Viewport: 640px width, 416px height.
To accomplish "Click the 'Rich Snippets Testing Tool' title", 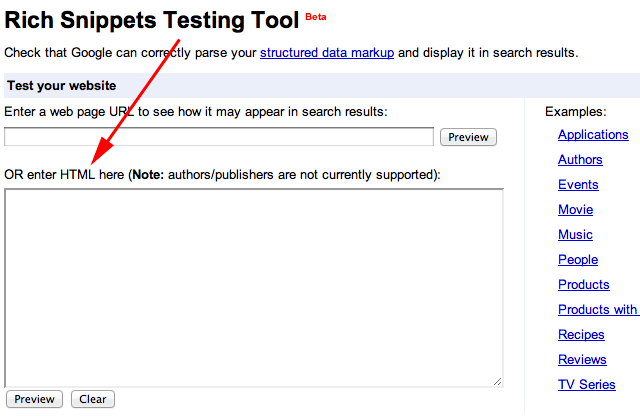I will (151, 20).
